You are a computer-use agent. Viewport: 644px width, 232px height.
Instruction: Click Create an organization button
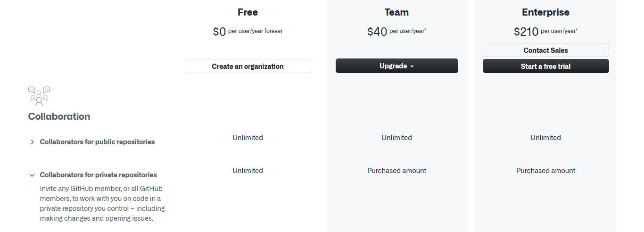248,66
